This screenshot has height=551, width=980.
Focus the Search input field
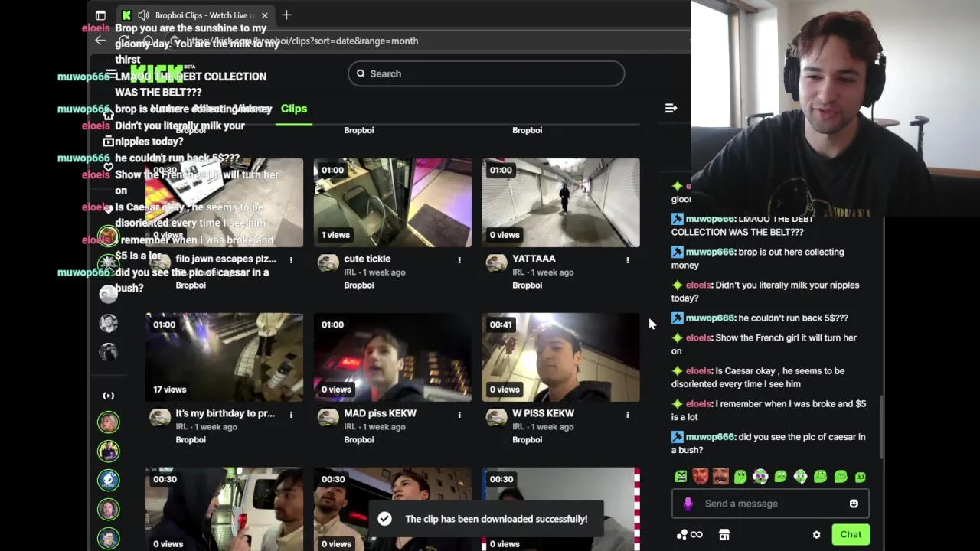(x=486, y=73)
